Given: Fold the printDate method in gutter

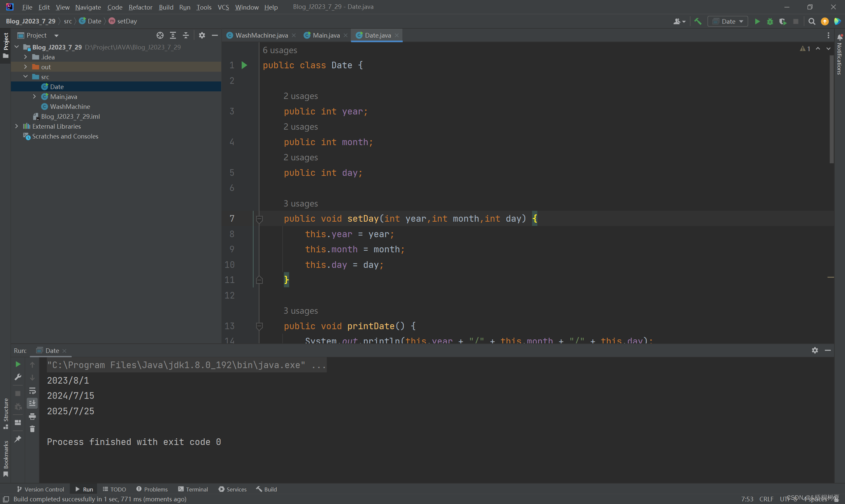Looking at the screenshot, I should [x=259, y=326].
